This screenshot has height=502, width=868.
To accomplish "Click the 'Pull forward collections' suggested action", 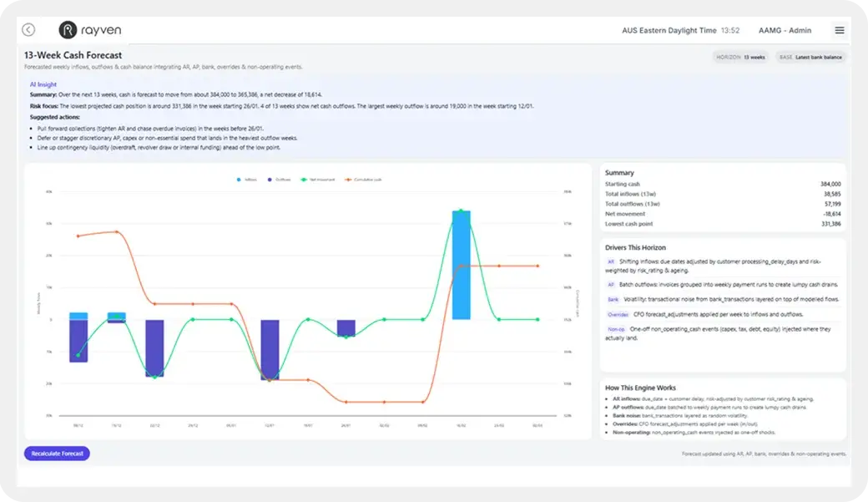I will (150, 129).
